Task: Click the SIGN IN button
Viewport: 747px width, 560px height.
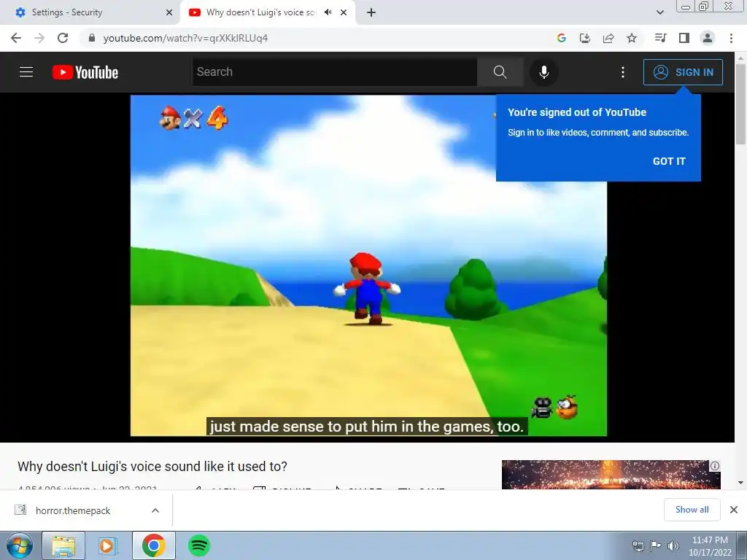Action: (683, 72)
